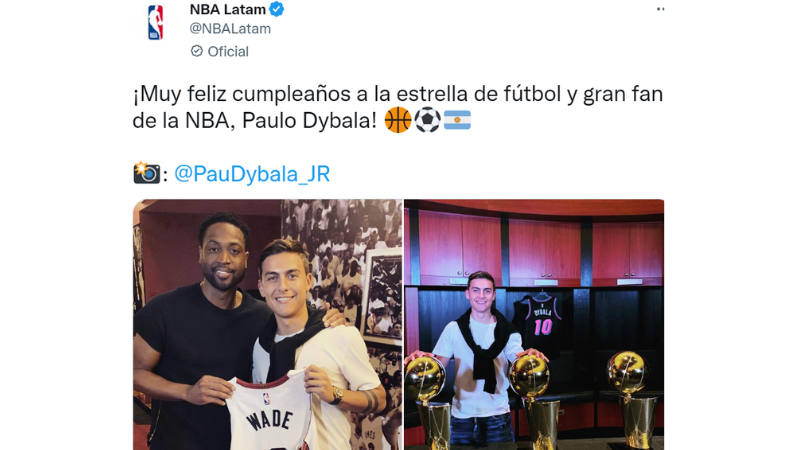Click the framed picture in left photo
The width and height of the screenshot is (790, 450).
(381, 297)
